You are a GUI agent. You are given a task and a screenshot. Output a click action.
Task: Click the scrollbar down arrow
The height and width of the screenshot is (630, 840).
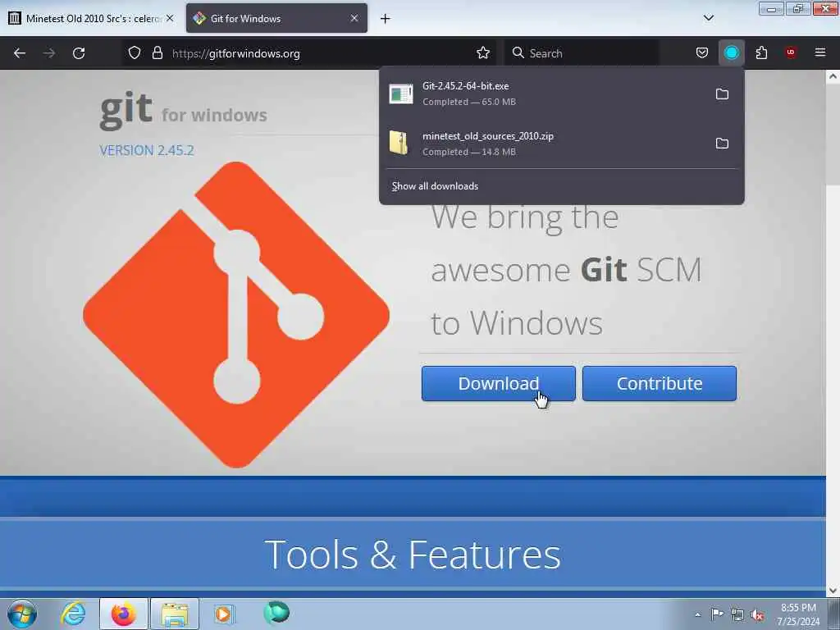click(x=833, y=591)
